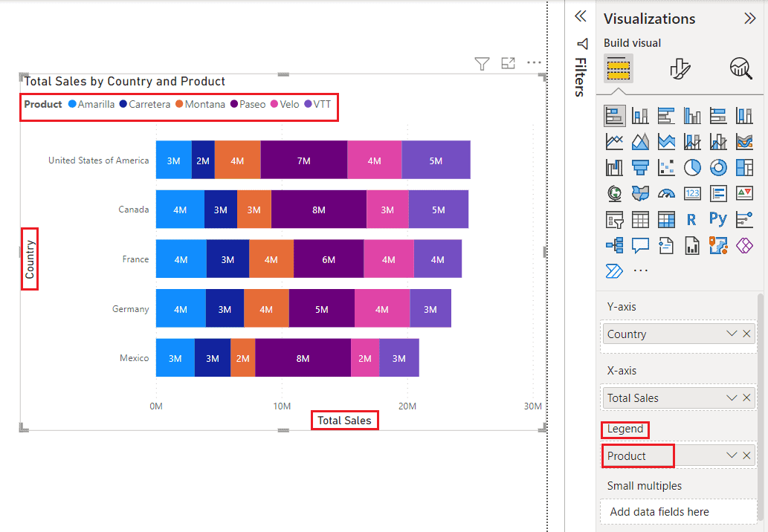
Task: Select the Gauge visual
Action: pyautogui.click(x=666, y=194)
